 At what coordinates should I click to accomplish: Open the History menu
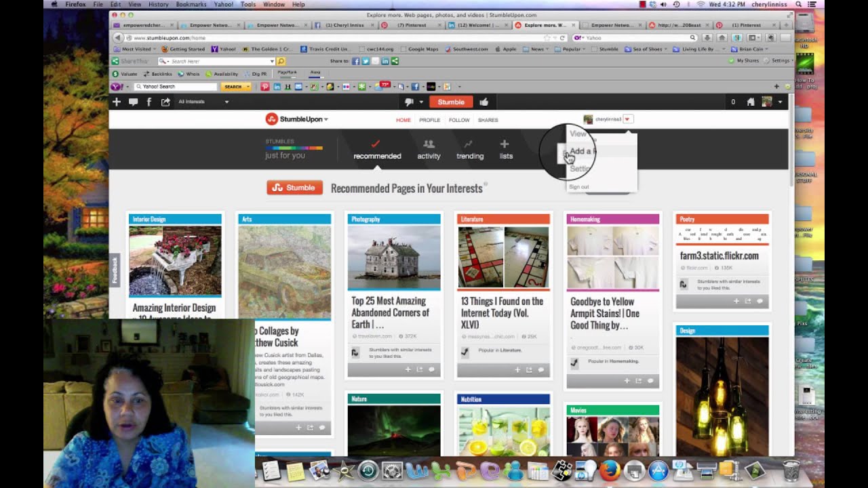(x=158, y=4)
